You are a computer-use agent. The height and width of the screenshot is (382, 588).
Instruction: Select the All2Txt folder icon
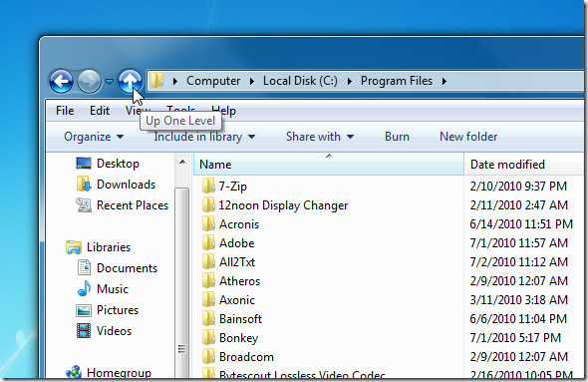point(208,261)
